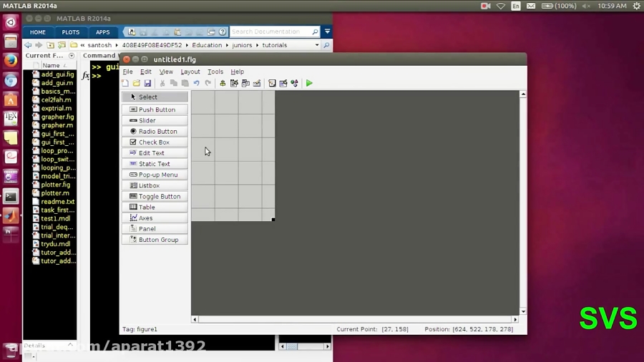The height and width of the screenshot is (362, 644).
Task: Click the MATLAB Help question mark icon
Action: 223,31
